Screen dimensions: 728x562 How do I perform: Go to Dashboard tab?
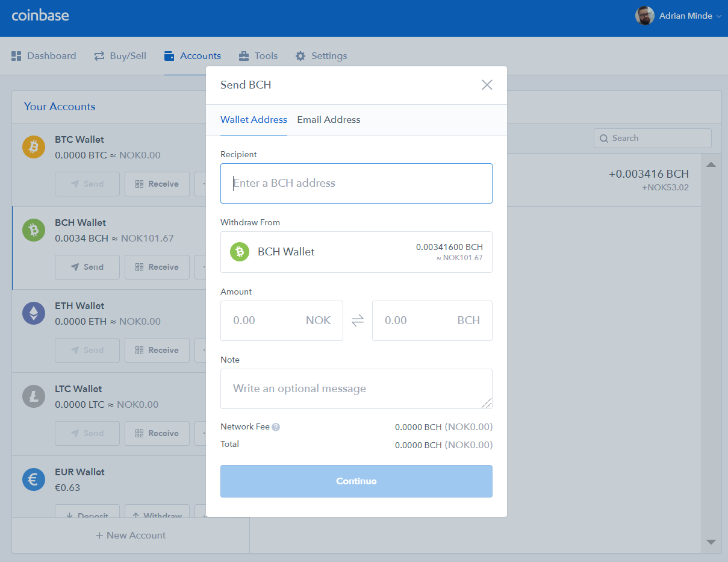point(44,55)
